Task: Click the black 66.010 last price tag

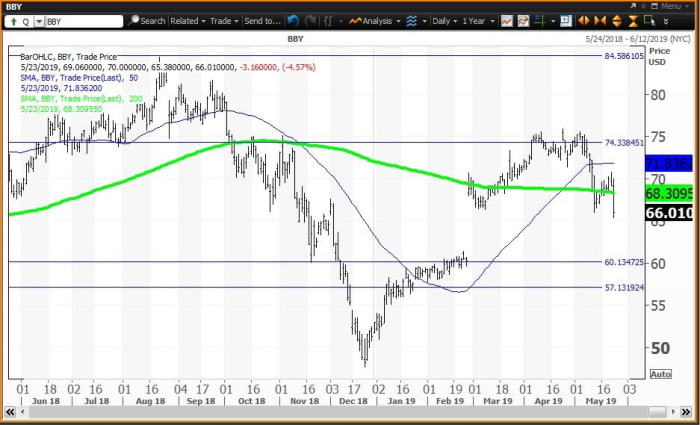Action: [669, 213]
